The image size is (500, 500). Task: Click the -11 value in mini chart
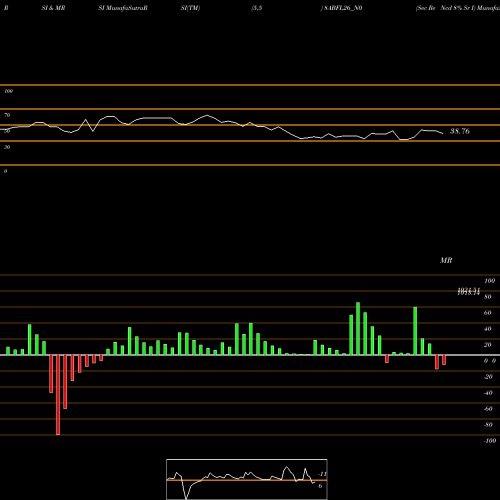(x=322, y=474)
